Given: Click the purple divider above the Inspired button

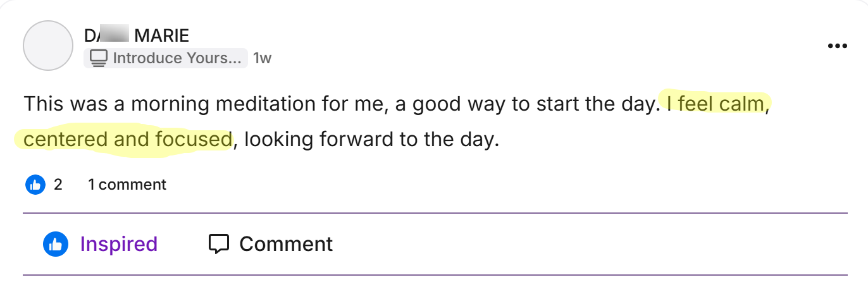Looking at the screenshot, I should 435,213.
